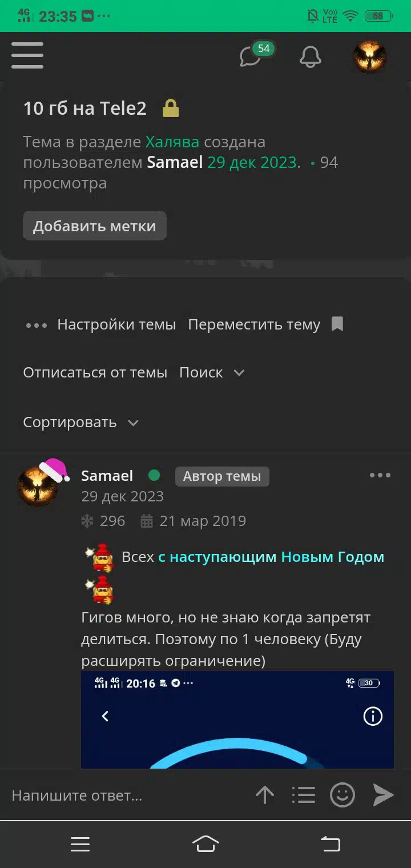Open the hamburger navigation menu
Screen dimensions: 411x868
[x=27, y=56]
